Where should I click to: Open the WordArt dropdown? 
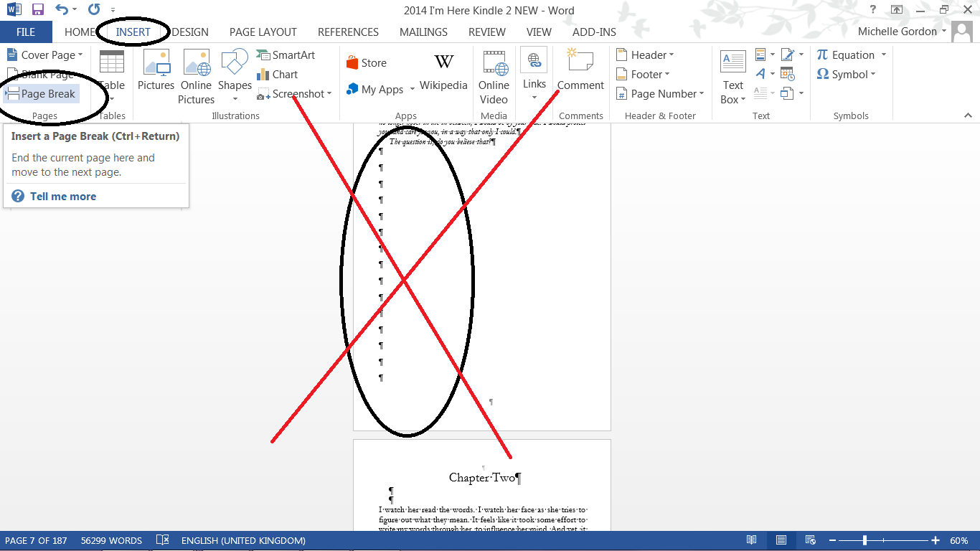coord(765,74)
